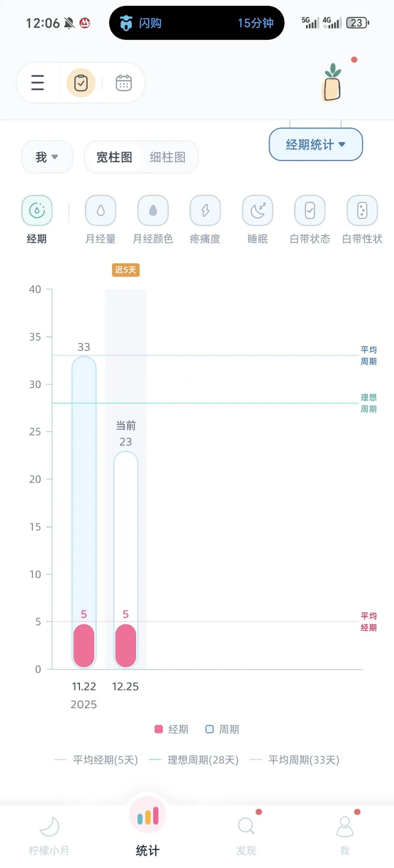This screenshot has height=868, width=394.
Task: Select the 白带状态 category icon
Action: click(310, 210)
